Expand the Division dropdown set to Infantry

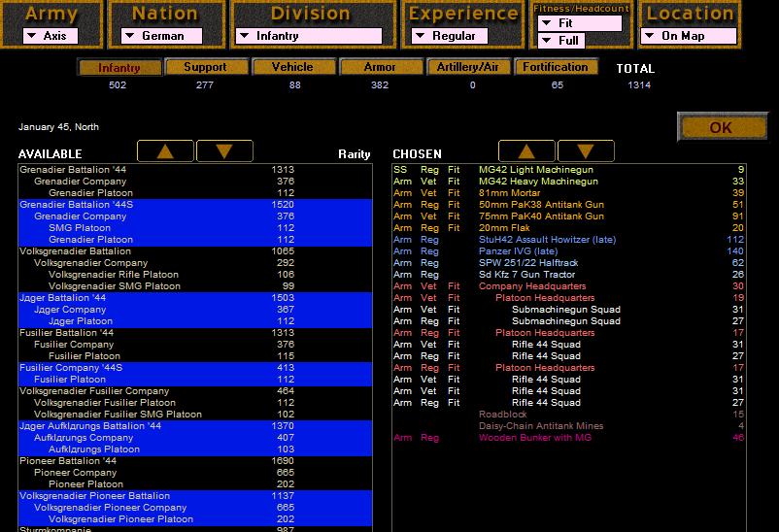pyautogui.click(x=309, y=36)
